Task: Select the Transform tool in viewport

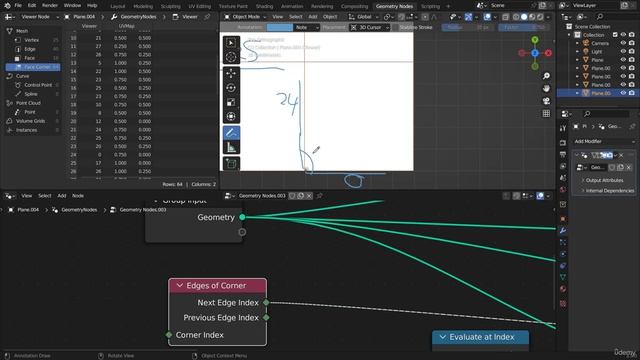Action: 231,116
